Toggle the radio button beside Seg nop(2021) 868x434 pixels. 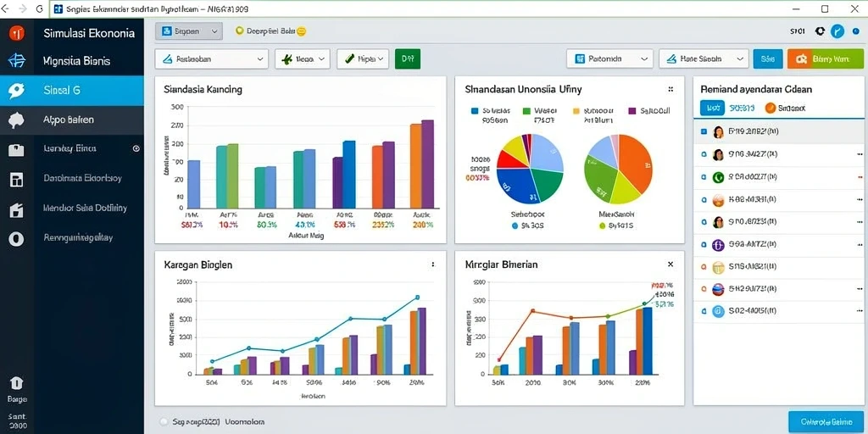coord(164,421)
